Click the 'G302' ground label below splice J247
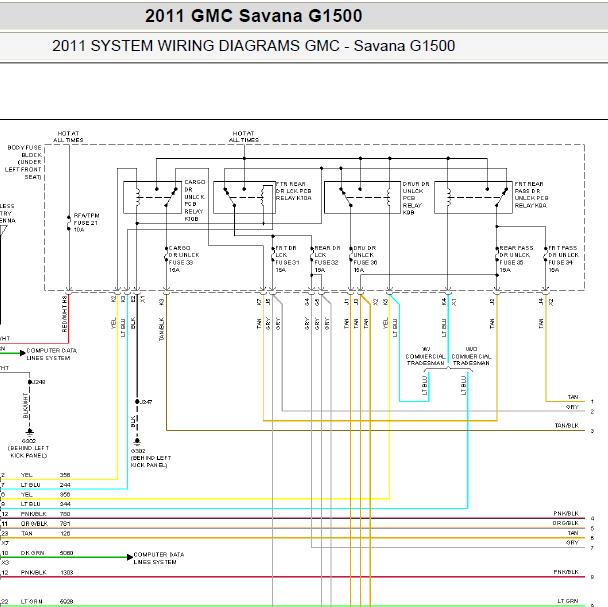This screenshot has height=607, width=608. tap(150, 458)
